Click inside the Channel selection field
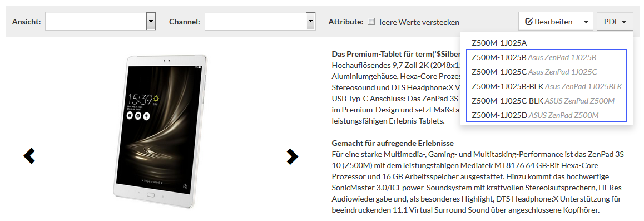Viewport: 644px width, 221px height. (x=255, y=21)
